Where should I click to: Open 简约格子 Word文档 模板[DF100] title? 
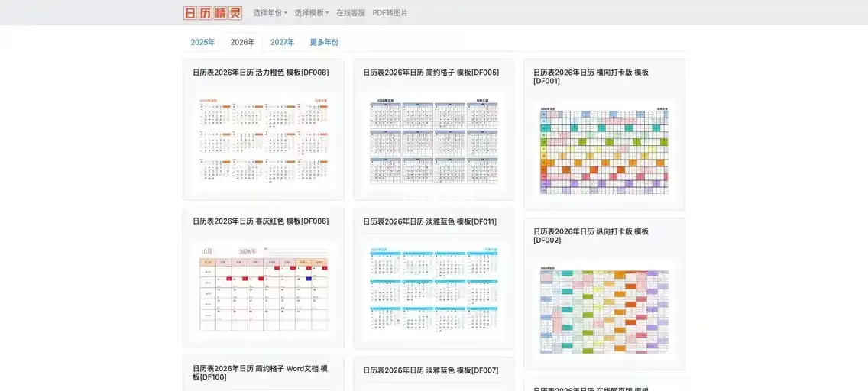[261, 373]
